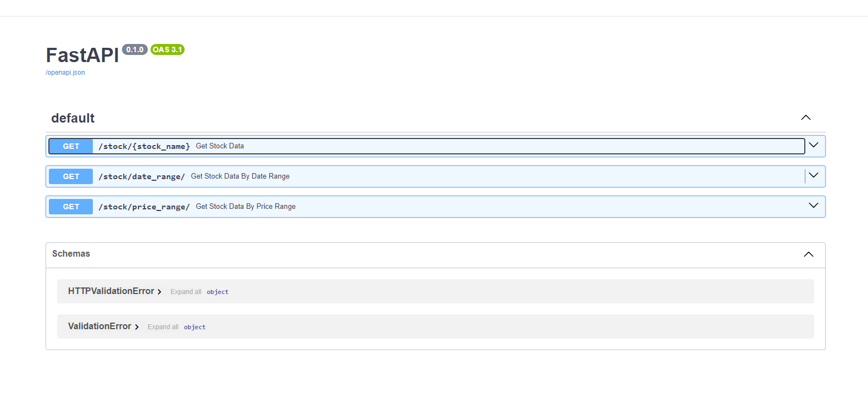868x399 pixels.
Task: Open /stock/date_range/ endpoint path
Action: (142, 176)
